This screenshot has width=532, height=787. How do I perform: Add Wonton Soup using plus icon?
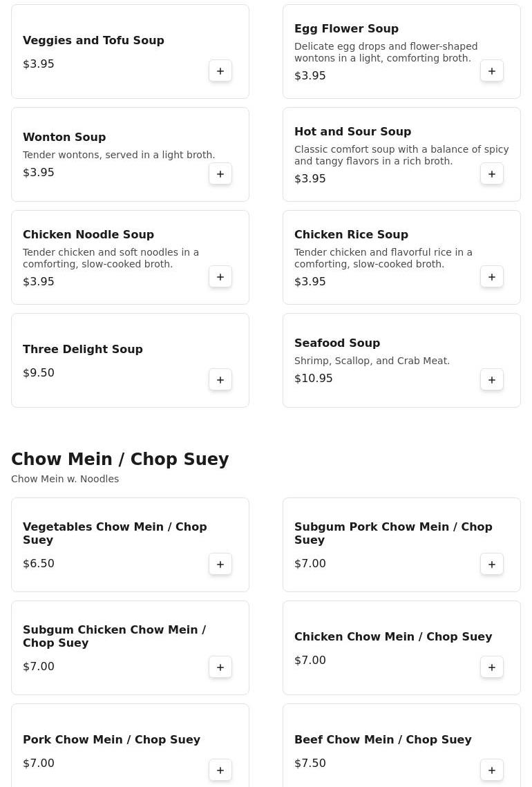point(220,173)
